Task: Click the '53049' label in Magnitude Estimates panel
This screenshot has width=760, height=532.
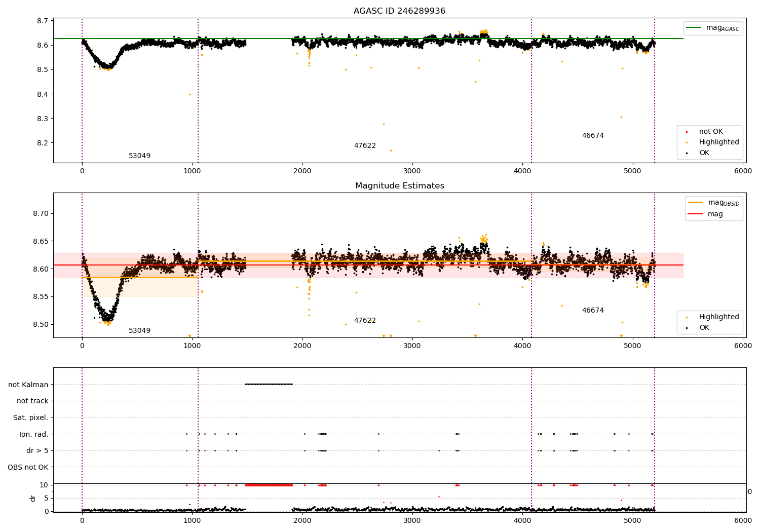Action: coord(139,331)
